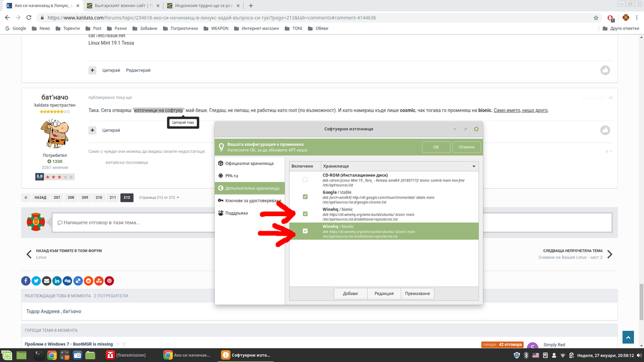Open the update manager shield icon
The width and height of the screenshot is (644, 362).
[x=517, y=355]
